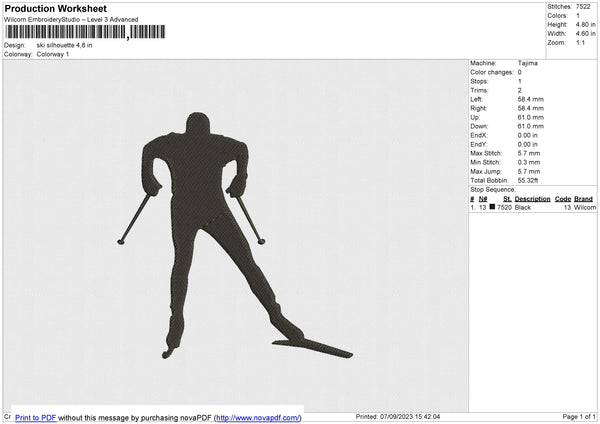Select 'Printed: 07/09/2023 15:42:04' timestamp
The width and height of the screenshot is (600, 424).
[398, 416]
